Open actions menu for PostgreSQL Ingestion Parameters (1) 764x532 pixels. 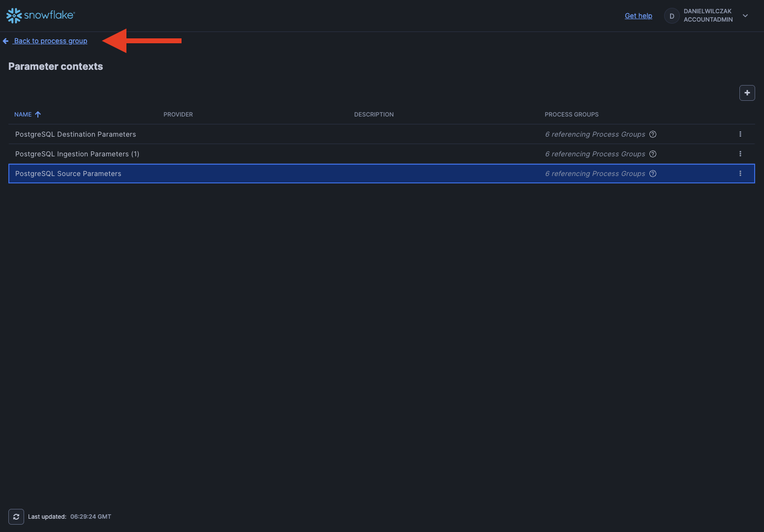740,154
